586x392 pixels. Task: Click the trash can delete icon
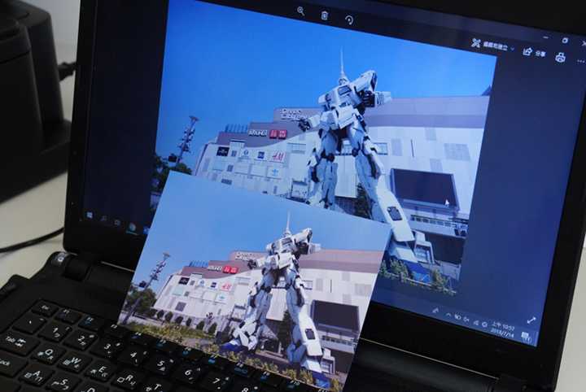point(325,15)
